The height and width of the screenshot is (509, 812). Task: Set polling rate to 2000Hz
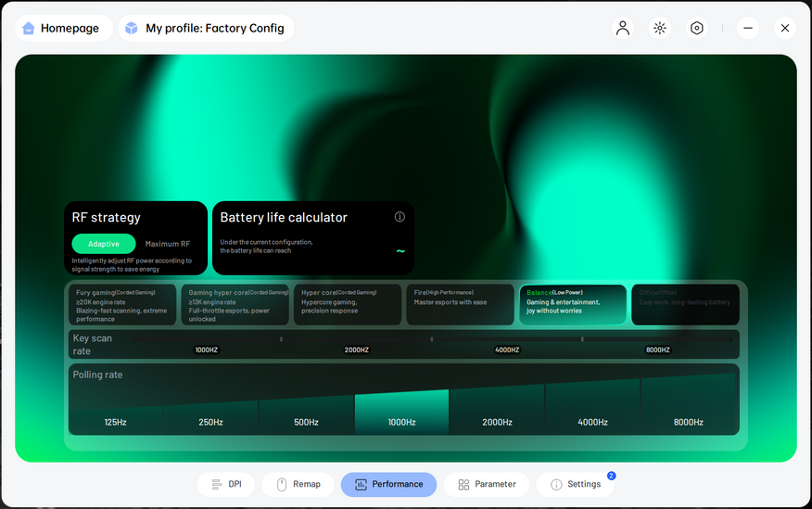pyautogui.click(x=497, y=410)
